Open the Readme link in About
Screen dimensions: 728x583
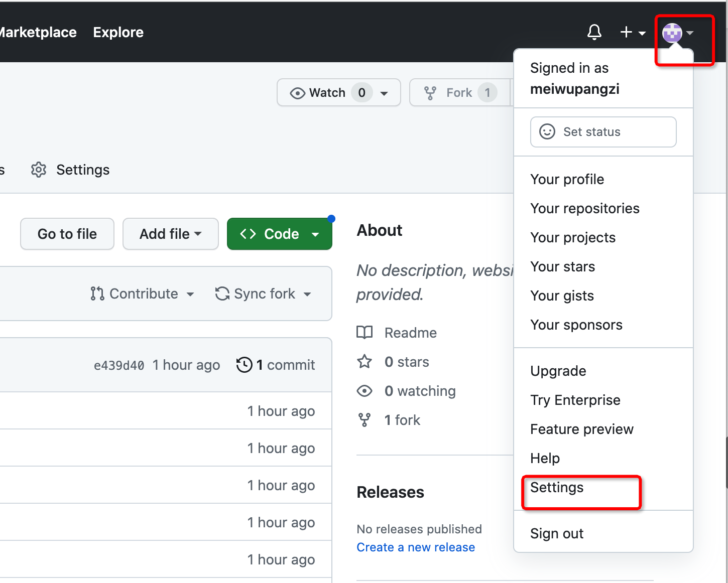(x=411, y=333)
